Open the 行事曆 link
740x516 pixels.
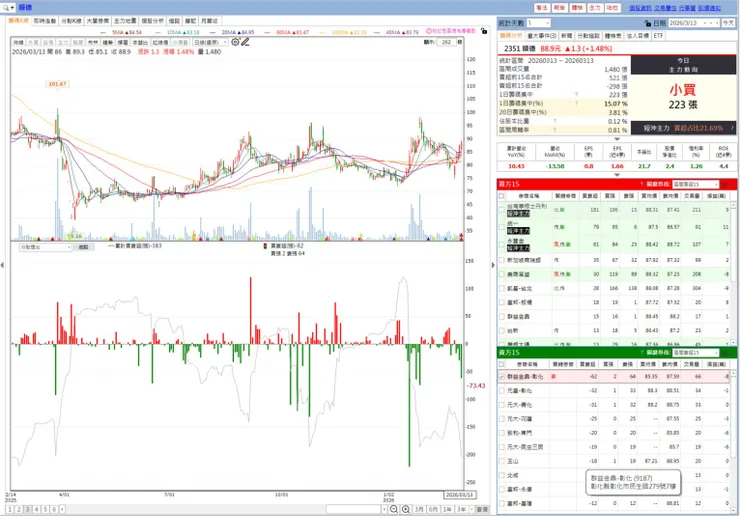click(687, 8)
